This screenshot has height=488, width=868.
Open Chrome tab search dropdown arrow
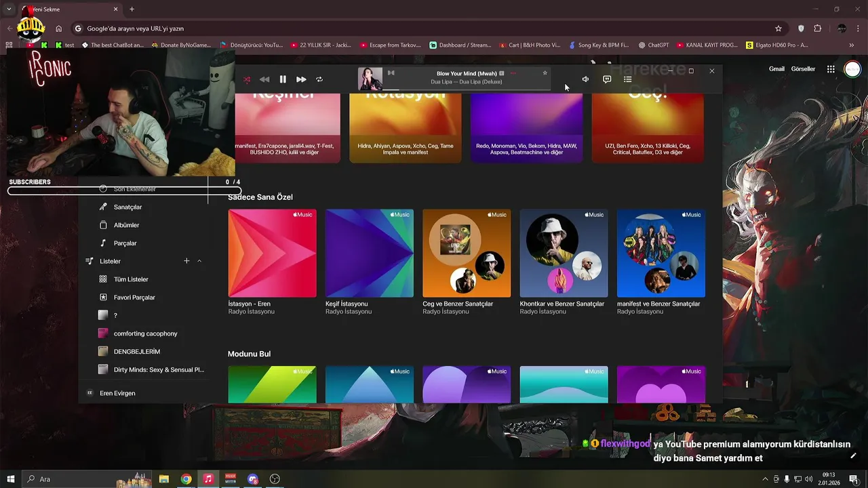click(9, 9)
